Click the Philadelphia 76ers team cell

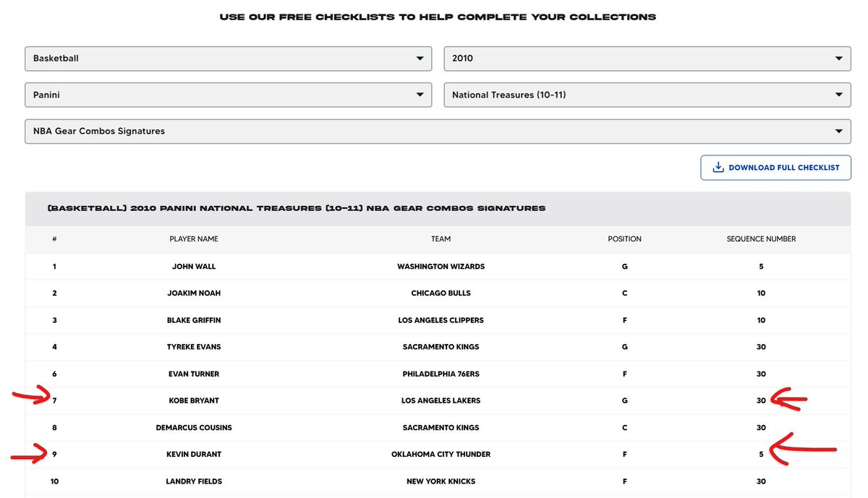pyautogui.click(x=441, y=374)
